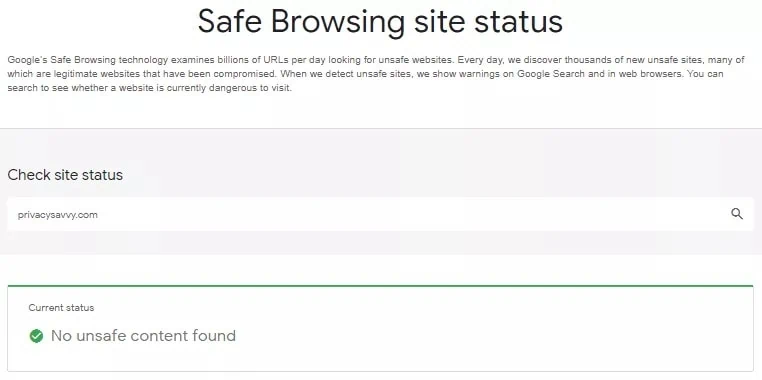Click the green top border of the status card
Image resolution: width=762 pixels, height=380 pixels.
381,286
